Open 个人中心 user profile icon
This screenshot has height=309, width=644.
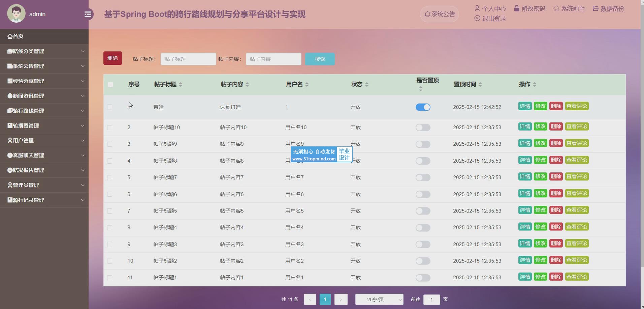(x=477, y=8)
